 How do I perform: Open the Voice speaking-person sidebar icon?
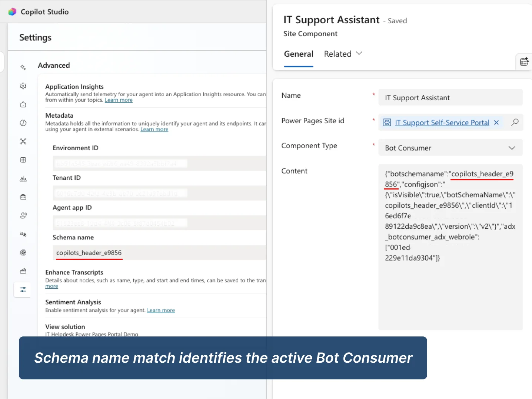pos(23,215)
